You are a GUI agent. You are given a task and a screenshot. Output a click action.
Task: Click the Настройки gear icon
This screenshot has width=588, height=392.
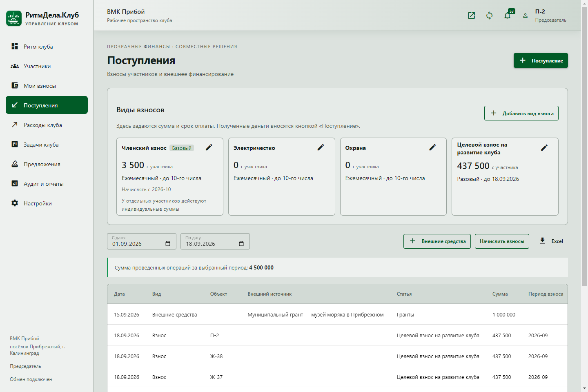click(x=15, y=203)
